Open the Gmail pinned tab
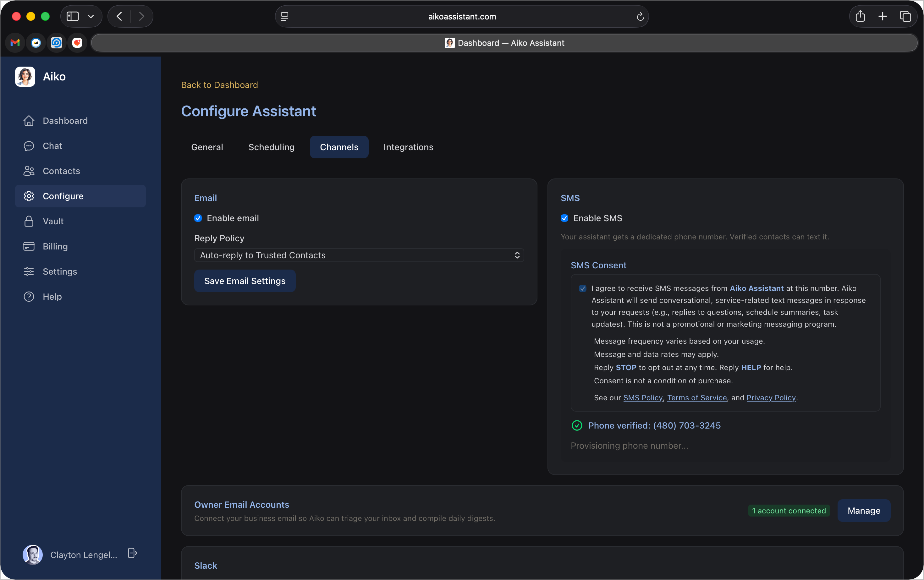 coord(15,43)
